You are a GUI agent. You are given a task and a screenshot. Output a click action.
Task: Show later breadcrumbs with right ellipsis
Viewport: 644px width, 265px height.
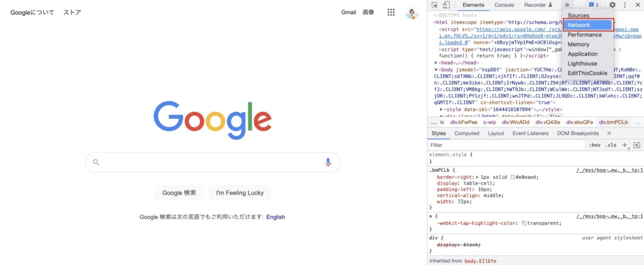[x=638, y=122]
